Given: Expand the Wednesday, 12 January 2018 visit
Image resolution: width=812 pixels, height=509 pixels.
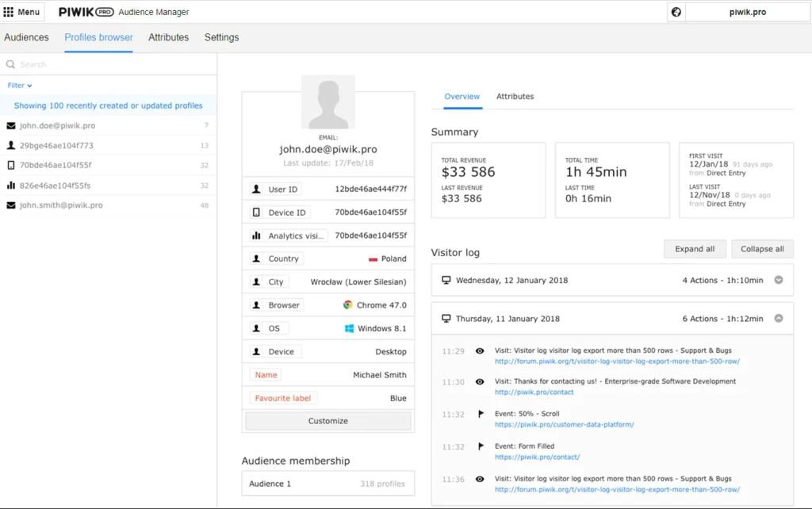Looking at the screenshot, I should pos(778,280).
